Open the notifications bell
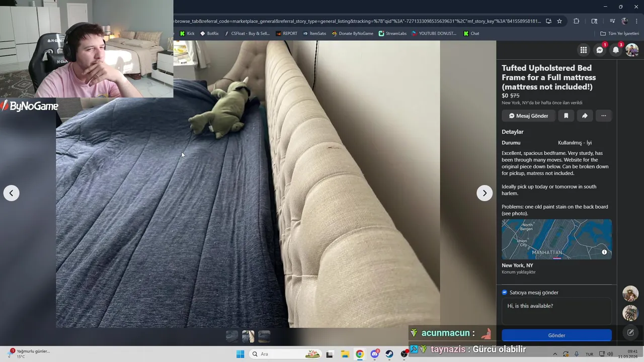 pyautogui.click(x=616, y=50)
